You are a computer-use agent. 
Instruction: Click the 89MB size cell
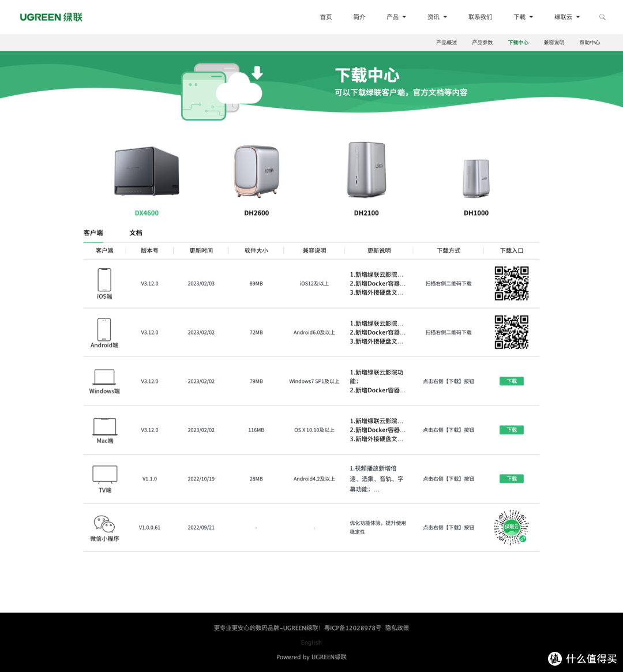click(256, 284)
